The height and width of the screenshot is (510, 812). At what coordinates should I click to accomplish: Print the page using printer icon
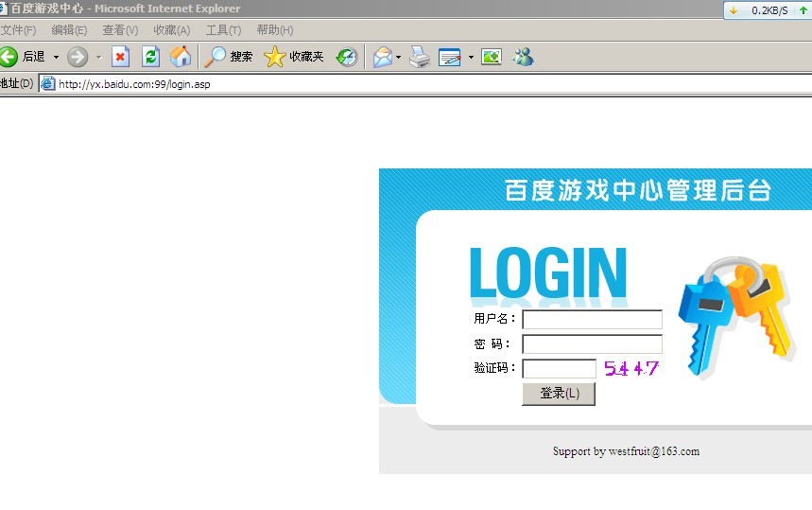coord(419,57)
